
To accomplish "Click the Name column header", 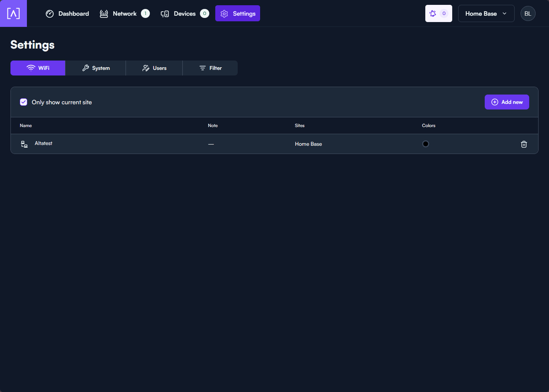I will (x=26, y=126).
